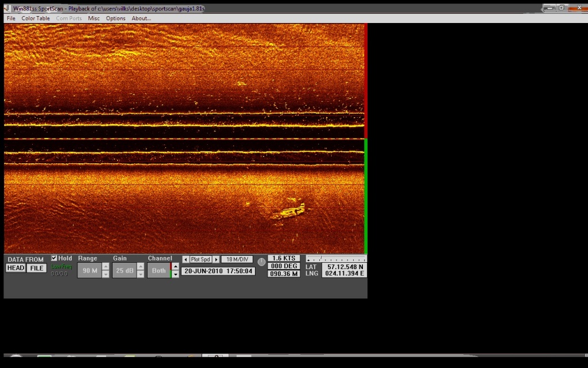Click the shipwreck target on sonar image
Image resolution: width=588 pixels, height=368 pixels.
(x=289, y=212)
